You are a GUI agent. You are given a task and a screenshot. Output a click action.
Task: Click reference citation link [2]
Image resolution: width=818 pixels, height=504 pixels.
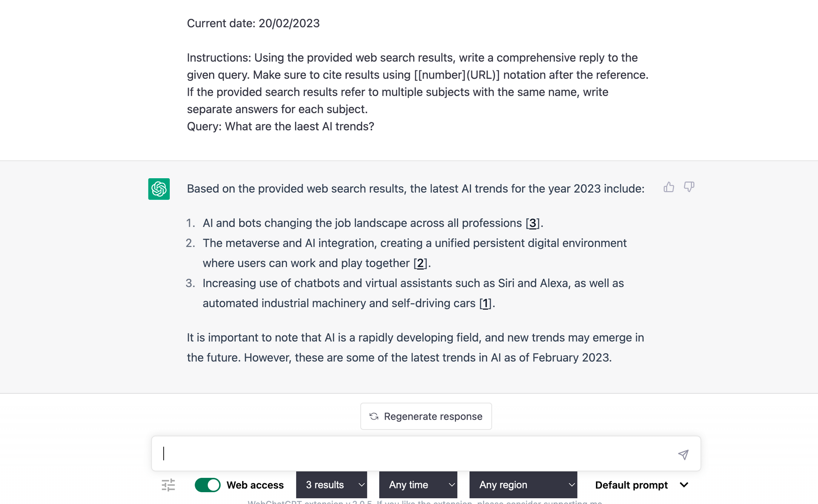pos(421,263)
